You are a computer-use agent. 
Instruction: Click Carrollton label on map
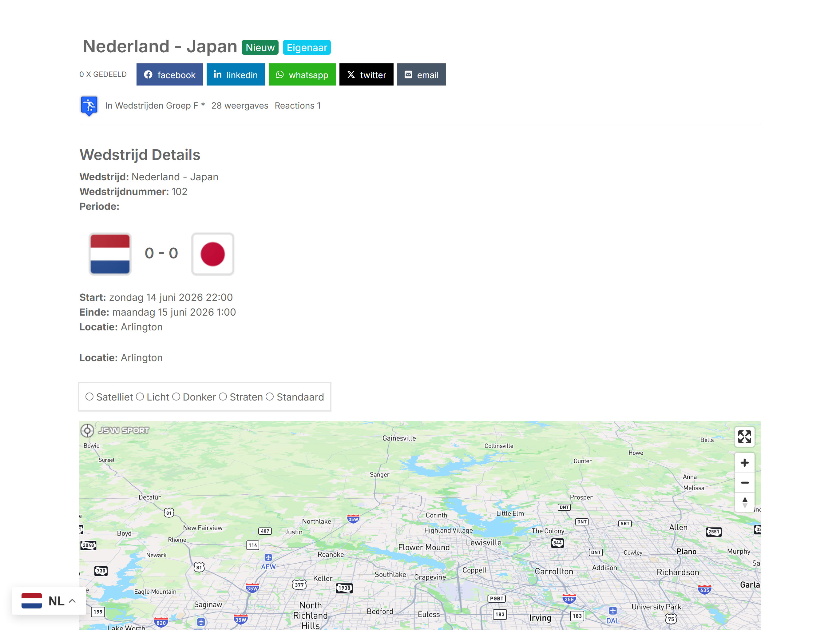pyautogui.click(x=554, y=572)
